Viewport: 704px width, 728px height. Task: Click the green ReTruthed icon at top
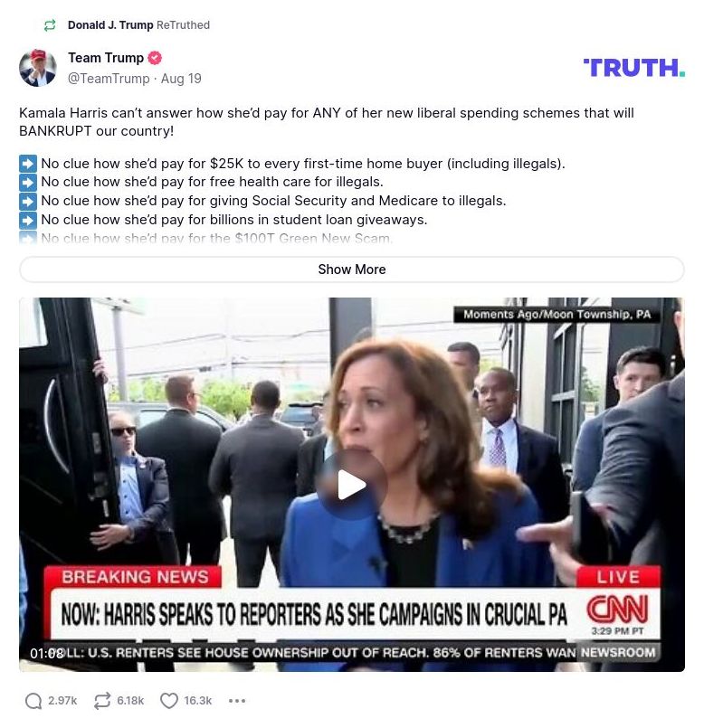pyautogui.click(x=50, y=25)
